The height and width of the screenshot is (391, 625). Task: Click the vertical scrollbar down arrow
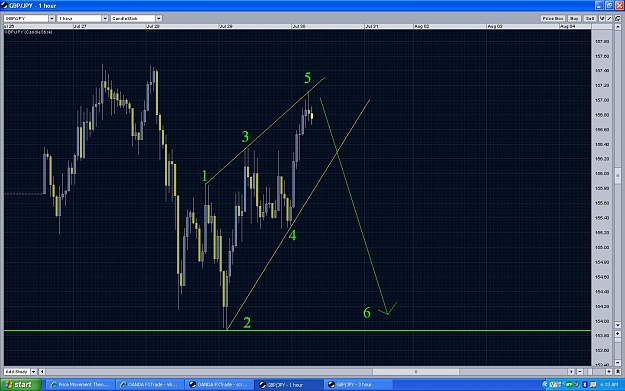[x=618, y=325]
